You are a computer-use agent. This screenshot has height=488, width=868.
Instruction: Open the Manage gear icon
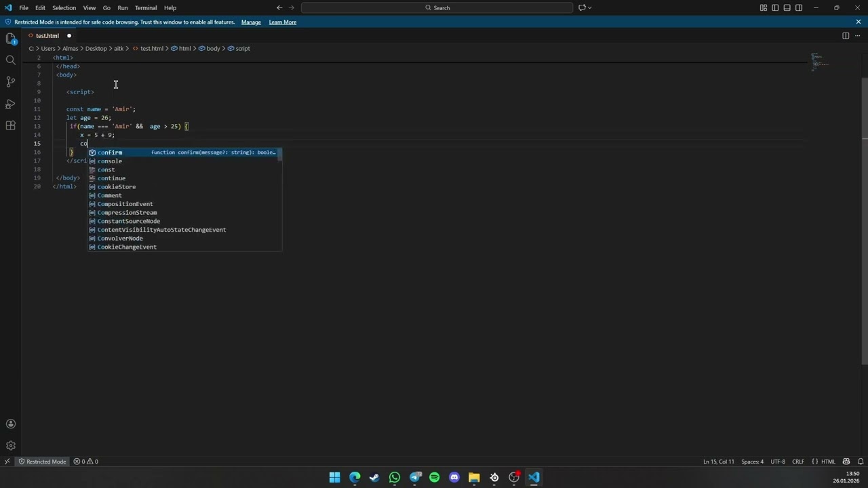pos(10,445)
